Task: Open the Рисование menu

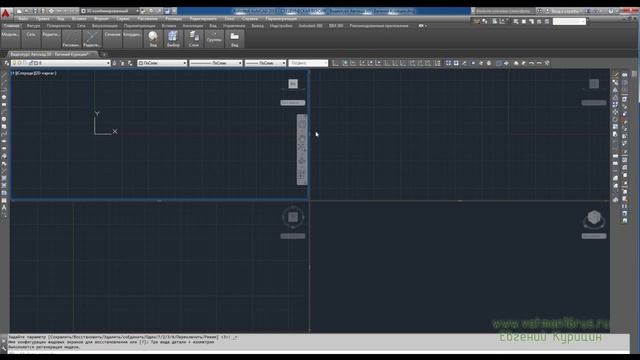Action: 147,19
